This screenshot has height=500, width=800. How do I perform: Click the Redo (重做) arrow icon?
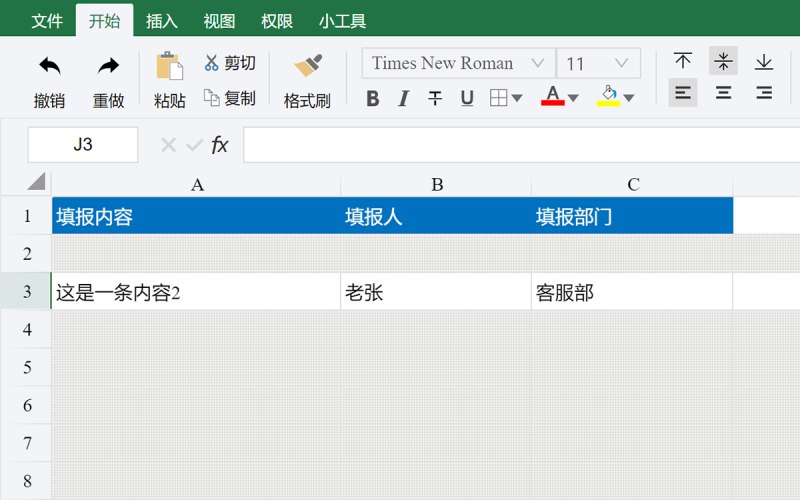point(108,66)
